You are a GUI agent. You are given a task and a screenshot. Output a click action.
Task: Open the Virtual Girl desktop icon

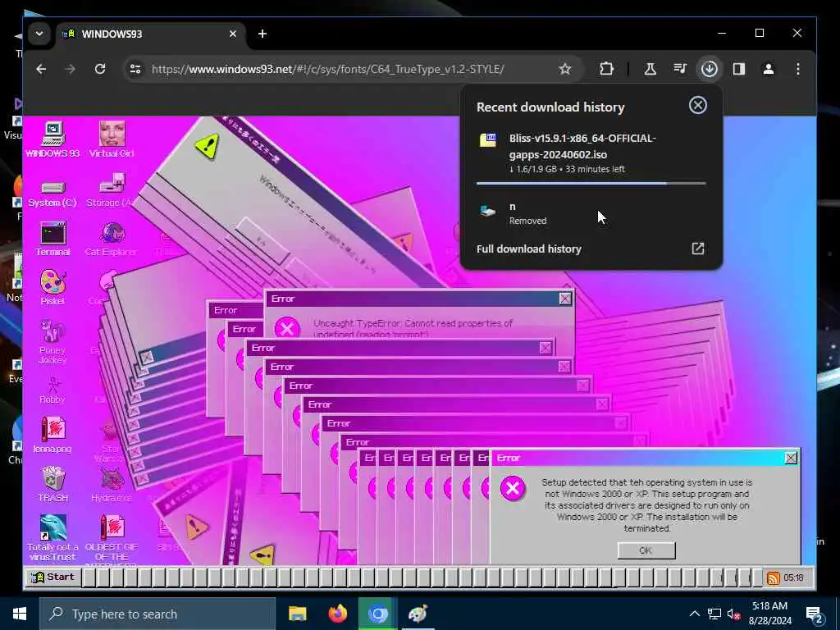pyautogui.click(x=112, y=139)
